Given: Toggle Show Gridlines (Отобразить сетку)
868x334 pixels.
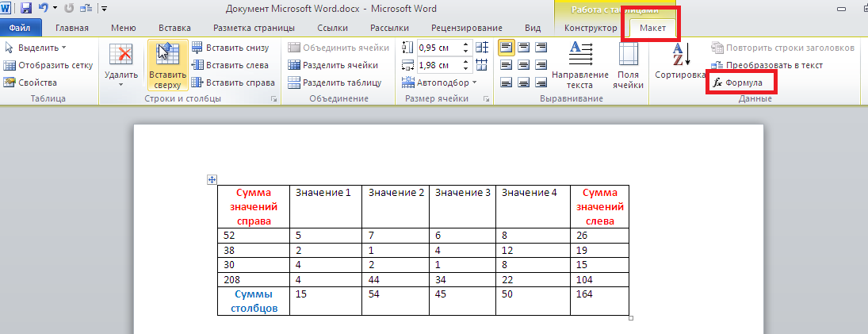Looking at the screenshot, I should click(x=48, y=65).
